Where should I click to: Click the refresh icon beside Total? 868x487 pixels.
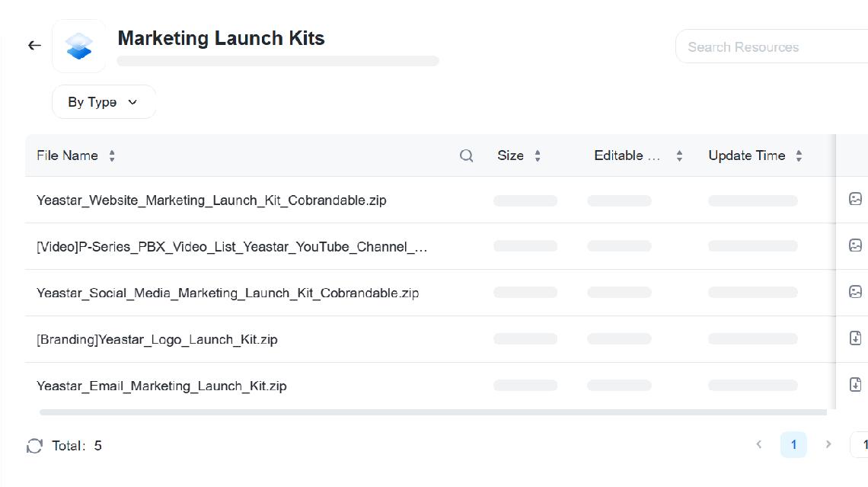[x=34, y=446]
